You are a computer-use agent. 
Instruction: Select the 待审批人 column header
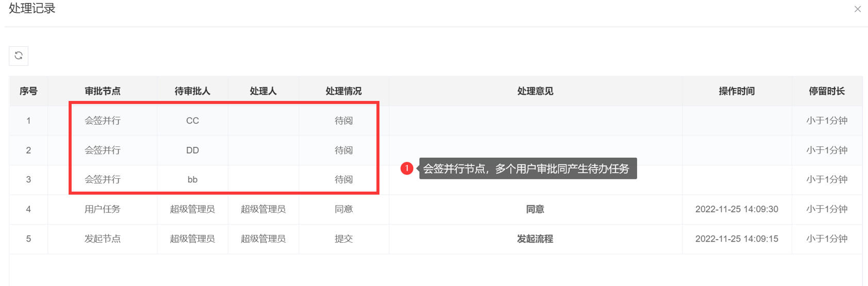(x=192, y=91)
